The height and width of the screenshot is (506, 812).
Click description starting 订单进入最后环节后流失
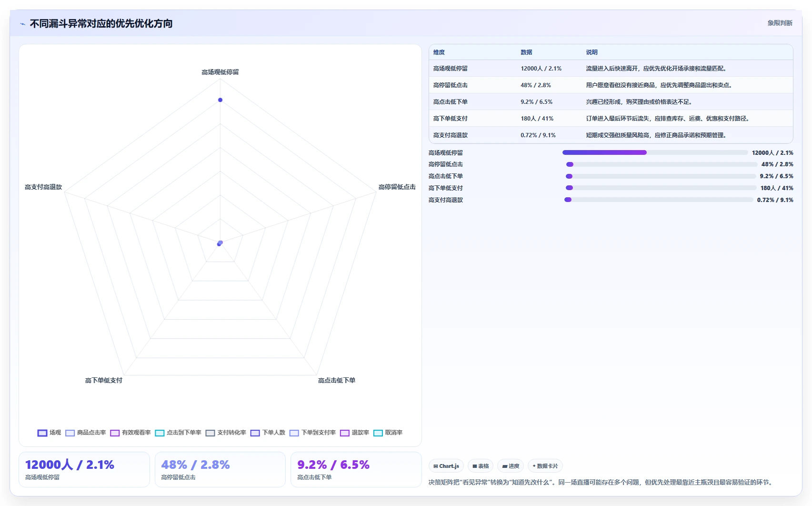[668, 119]
